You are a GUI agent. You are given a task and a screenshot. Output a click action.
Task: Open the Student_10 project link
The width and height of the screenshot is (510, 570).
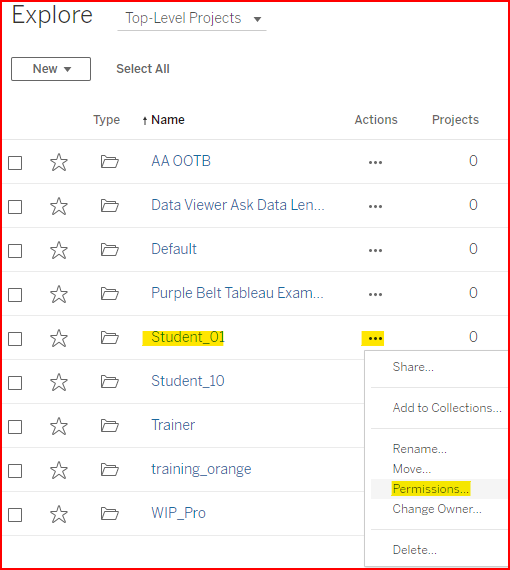pyautogui.click(x=188, y=381)
